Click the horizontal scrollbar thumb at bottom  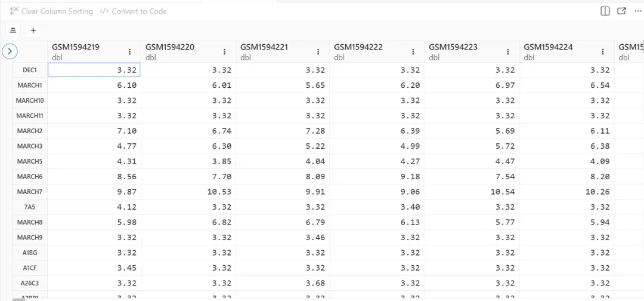[19, 299]
